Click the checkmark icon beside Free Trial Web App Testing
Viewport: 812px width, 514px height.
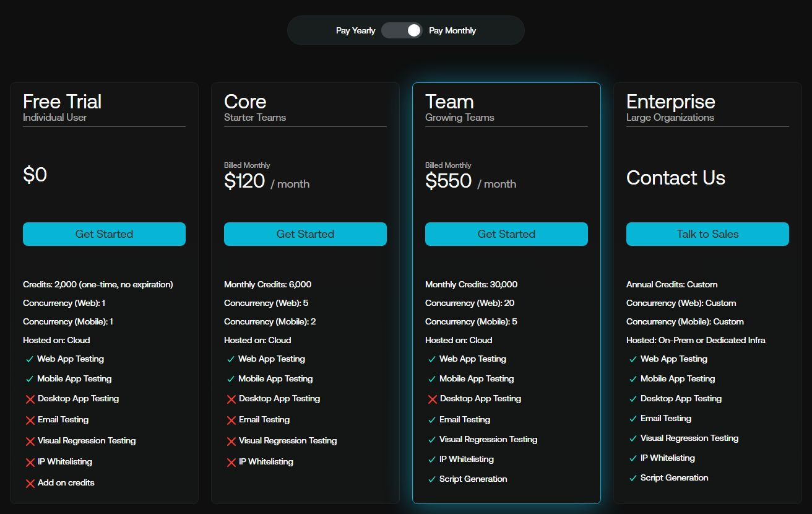click(29, 359)
